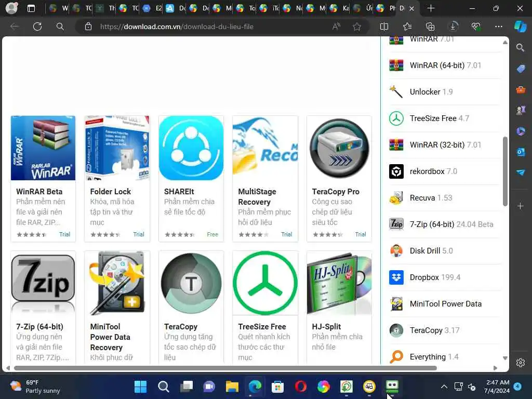Open Opera browser from the taskbar
Viewport: 532px width, 399px height.
(x=301, y=387)
